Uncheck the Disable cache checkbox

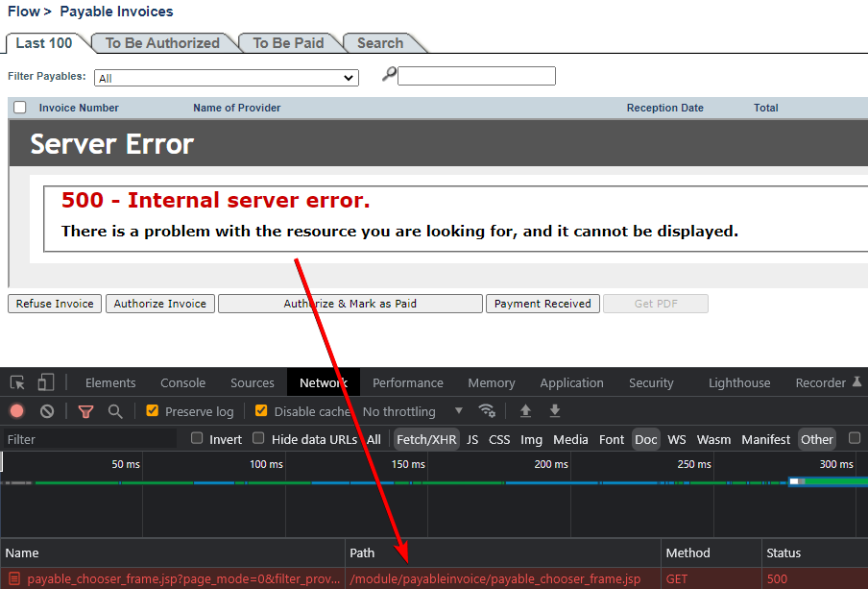click(261, 411)
